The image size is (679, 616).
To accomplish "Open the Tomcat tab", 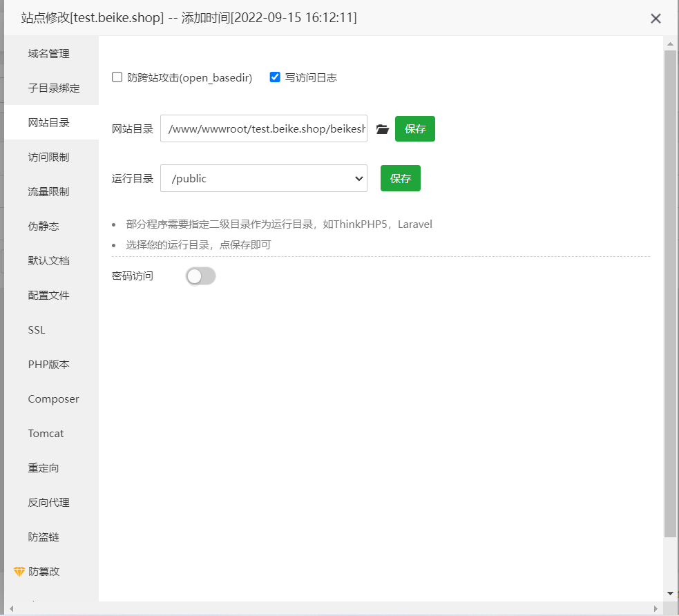I will click(52, 433).
